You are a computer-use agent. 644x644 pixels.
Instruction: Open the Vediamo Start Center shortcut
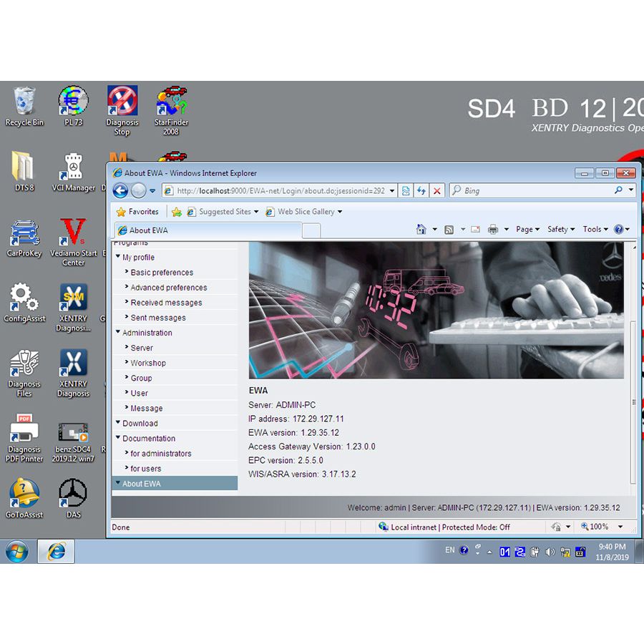tap(73, 235)
